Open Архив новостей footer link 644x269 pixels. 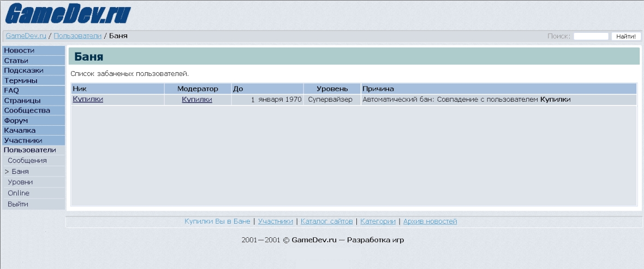[x=430, y=221]
